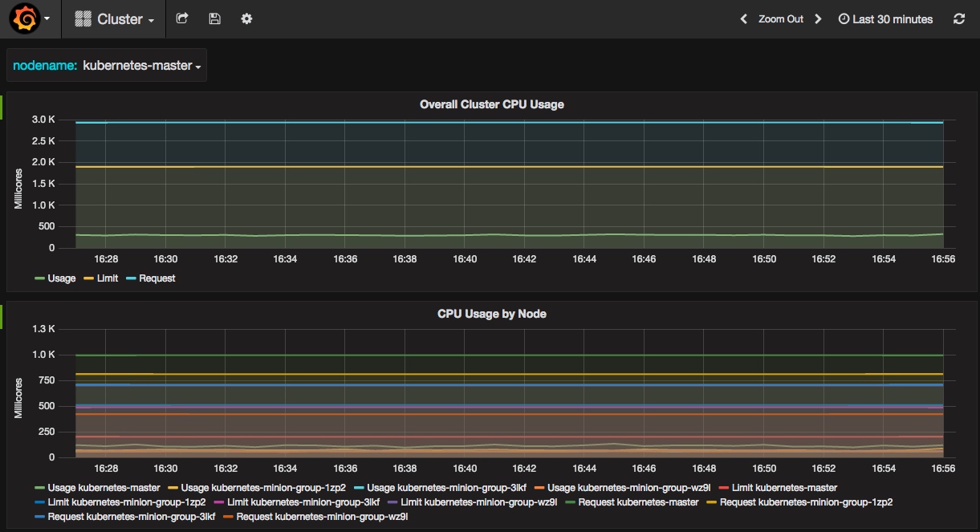The width and height of the screenshot is (980, 532).
Task: Open the Overall Cluster CPU Usage panel menu
Action: point(491,104)
